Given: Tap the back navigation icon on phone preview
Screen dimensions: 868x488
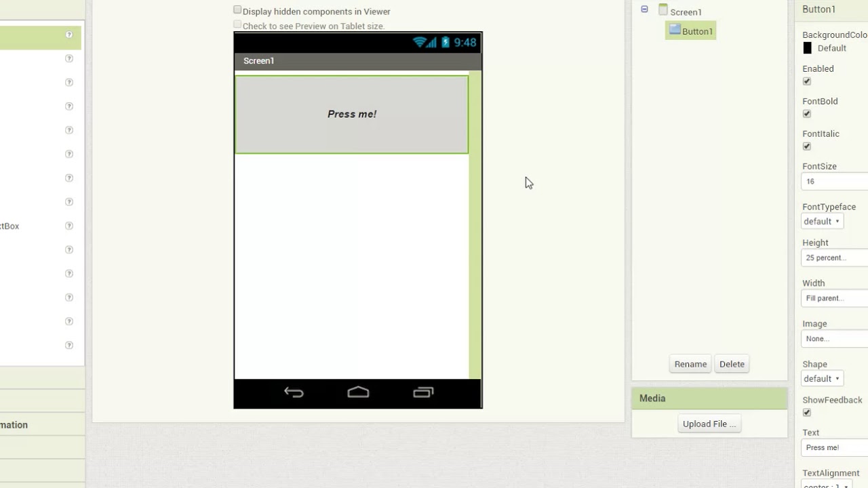Looking at the screenshot, I should coord(294,392).
